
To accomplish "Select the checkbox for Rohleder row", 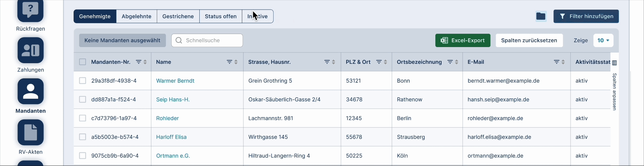I will [83, 118].
